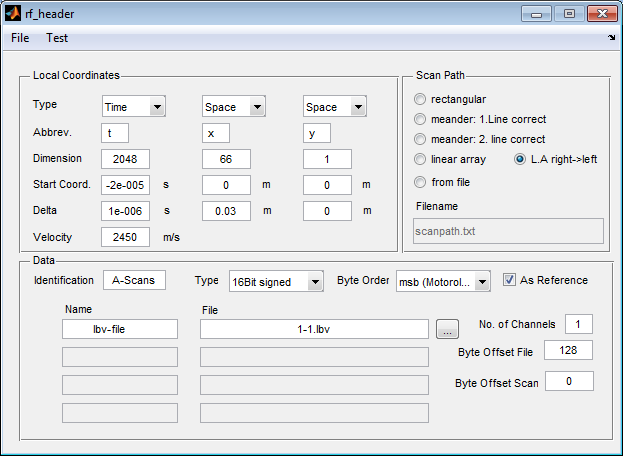Click the m/s unit label
Screen dimensions: 623x456
tap(171, 237)
